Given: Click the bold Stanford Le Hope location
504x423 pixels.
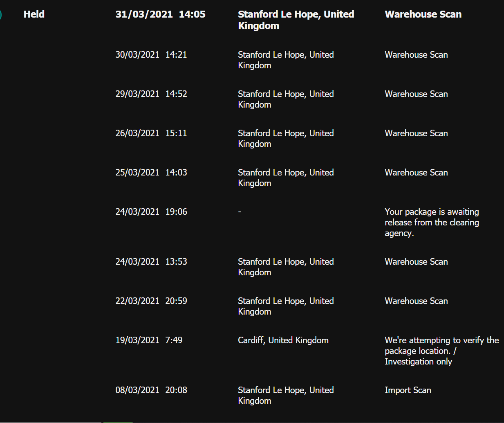Looking at the screenshot, I should 296,20.
